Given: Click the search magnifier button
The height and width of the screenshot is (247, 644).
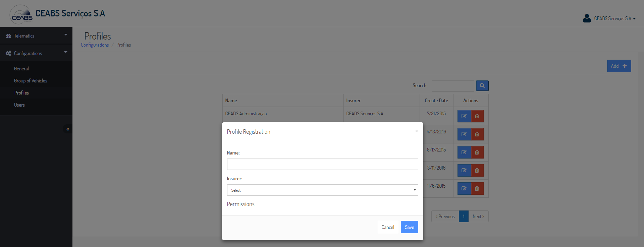Looking at the screenshot, I should tap(482, 86).
